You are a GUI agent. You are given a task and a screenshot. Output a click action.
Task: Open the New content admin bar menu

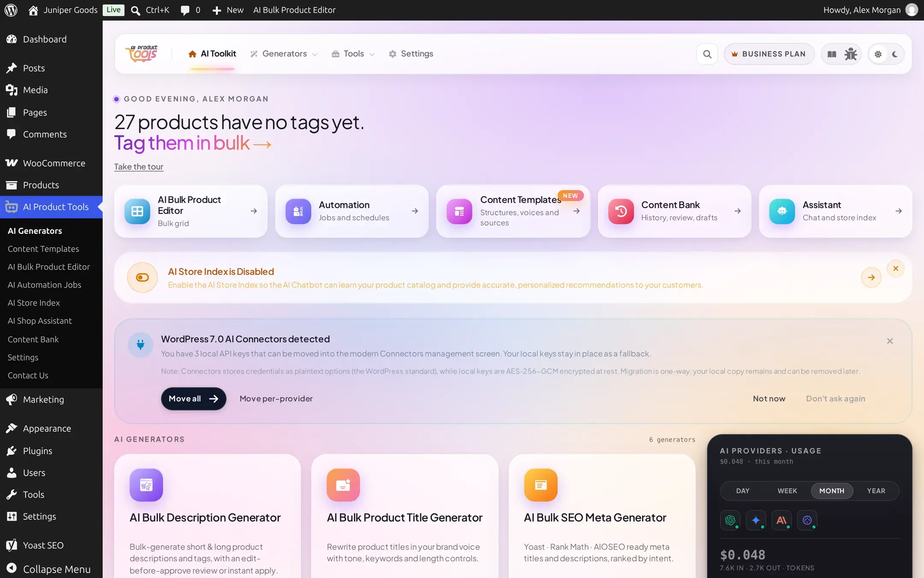point(228,10)
